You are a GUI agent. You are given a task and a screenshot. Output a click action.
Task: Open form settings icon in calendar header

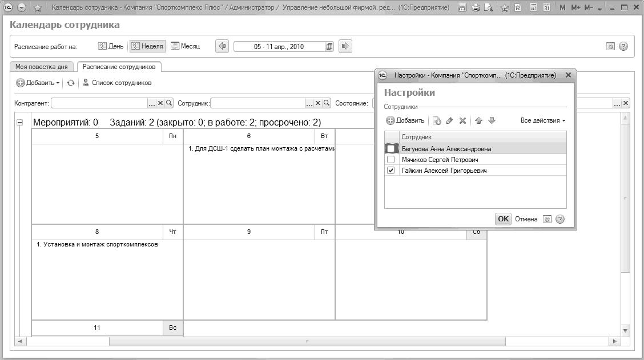611,46
